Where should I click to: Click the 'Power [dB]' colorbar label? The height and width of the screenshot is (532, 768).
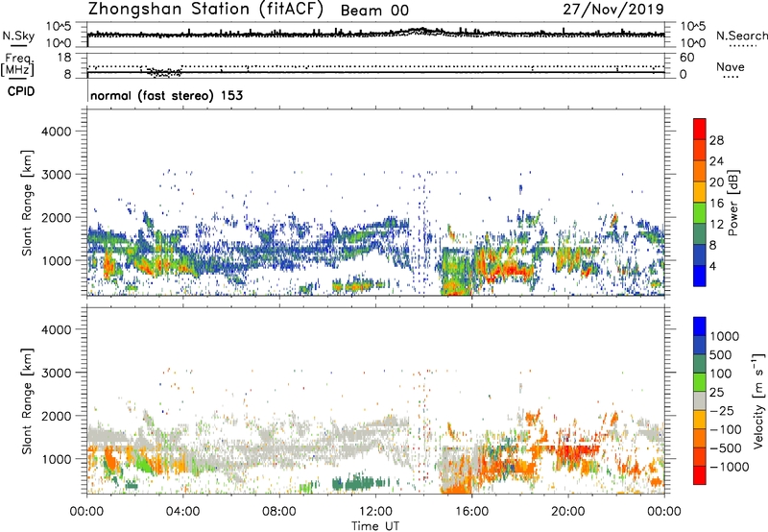(x=732, y=203)
